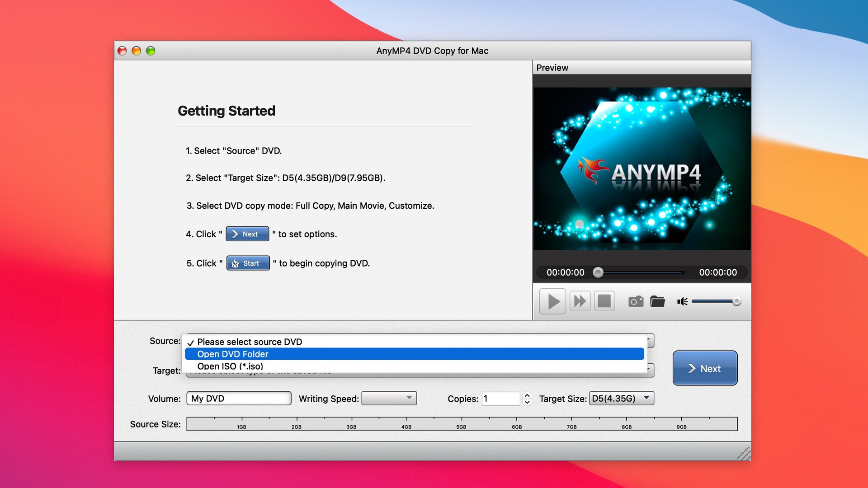Mute audio with the speaker icon
The height and width of the screenshot is (488, 868).
682,301
